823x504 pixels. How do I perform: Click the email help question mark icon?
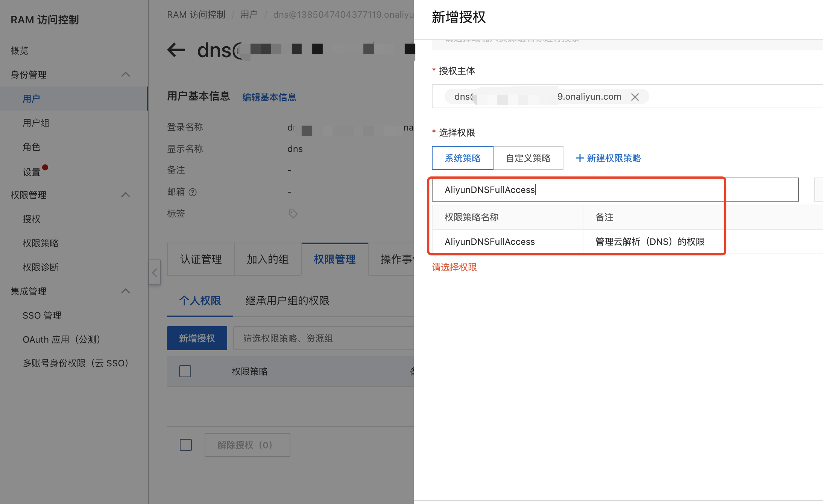pos(193,192)
